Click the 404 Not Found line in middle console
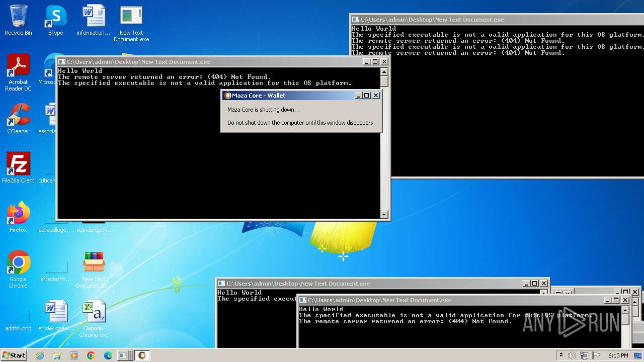The height and width of the screenshot is (362, 644). point(165,77)
